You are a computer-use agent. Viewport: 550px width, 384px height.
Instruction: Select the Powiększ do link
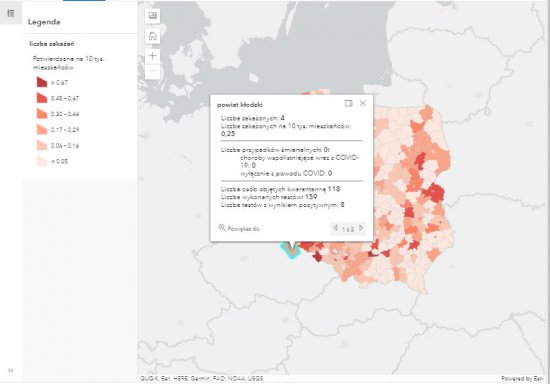tap(243, 229)
